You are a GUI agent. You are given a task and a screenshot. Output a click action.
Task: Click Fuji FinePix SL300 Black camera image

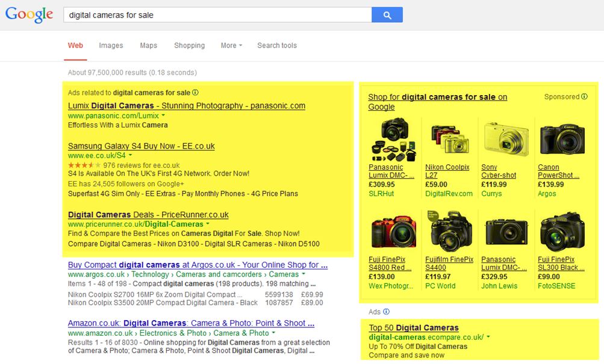click(562, 231)
